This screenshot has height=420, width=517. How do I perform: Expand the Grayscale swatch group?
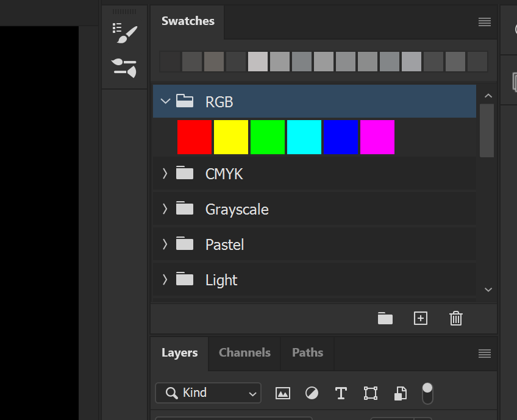[165, 208]
